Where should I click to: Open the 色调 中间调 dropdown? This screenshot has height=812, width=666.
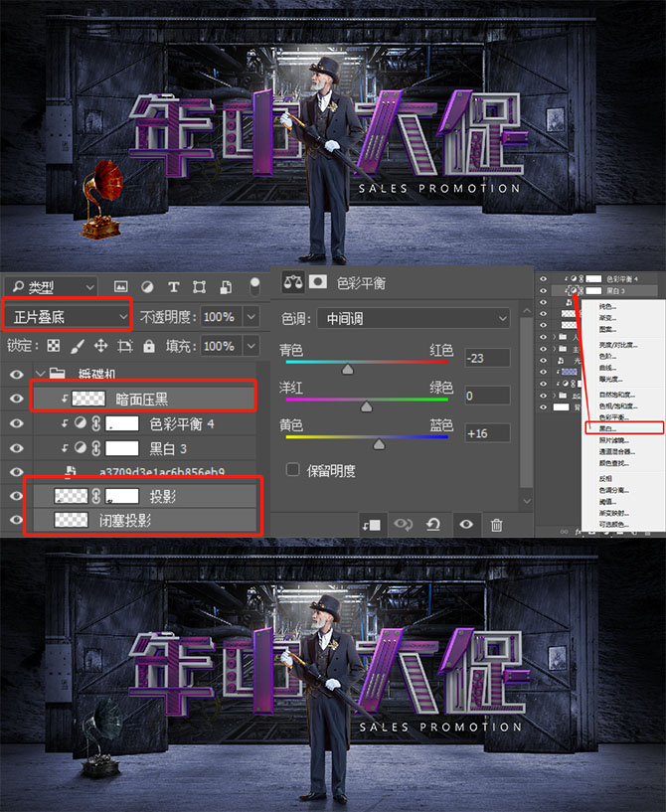pyautogui.click(x=414, y=318)
